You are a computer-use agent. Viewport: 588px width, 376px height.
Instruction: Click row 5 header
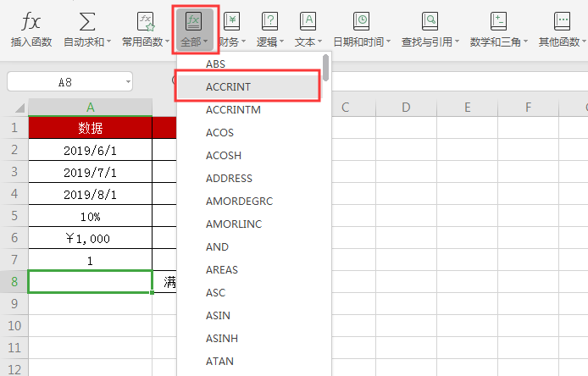click(14, 216)
